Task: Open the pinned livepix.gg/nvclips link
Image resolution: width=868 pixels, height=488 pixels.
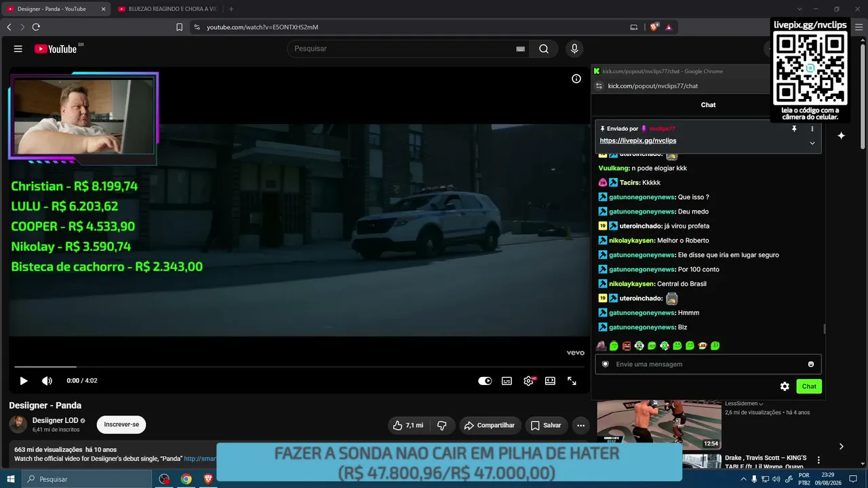Action: (638, 141)
